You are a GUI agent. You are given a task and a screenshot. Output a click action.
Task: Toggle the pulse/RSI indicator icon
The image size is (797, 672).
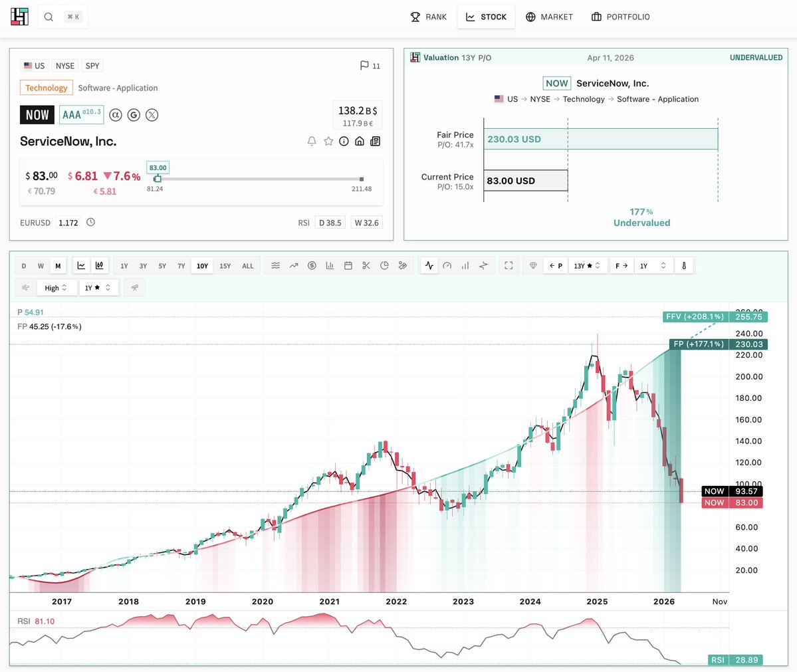tap(429, 265)
